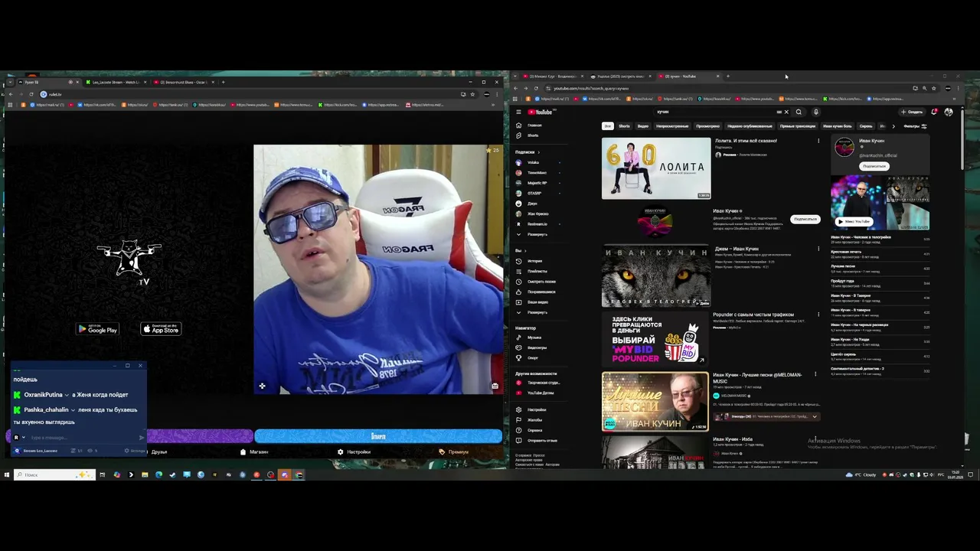Open Справка in the YouTube sidebar
The image size is (980, 551).
pos(530,430)
